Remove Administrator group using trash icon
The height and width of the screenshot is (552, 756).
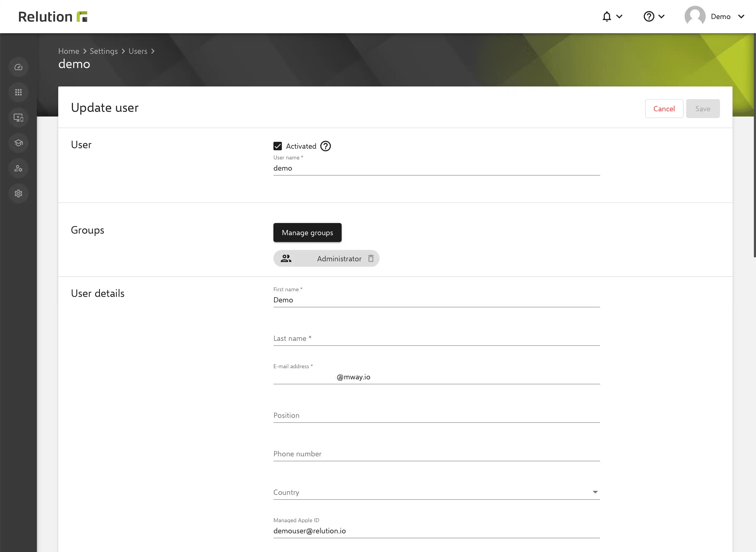pyautogui.click(x=371, y=259)
